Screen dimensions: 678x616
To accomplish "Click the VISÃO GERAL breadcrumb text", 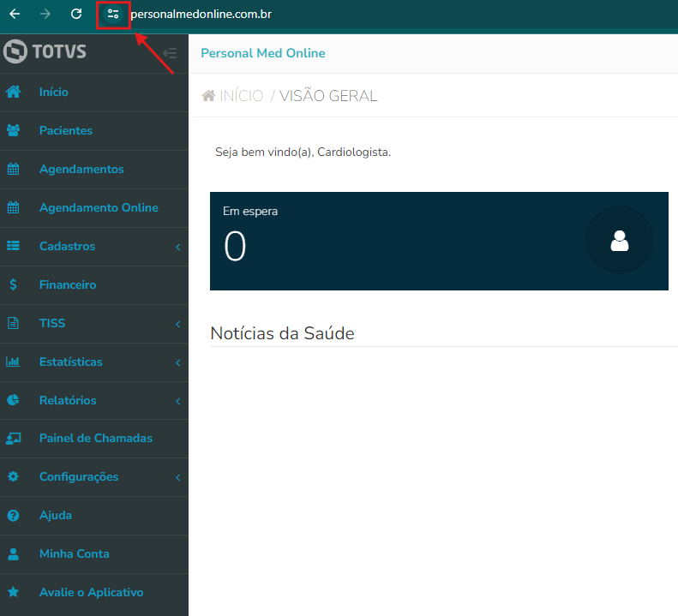I will [328, 96].
